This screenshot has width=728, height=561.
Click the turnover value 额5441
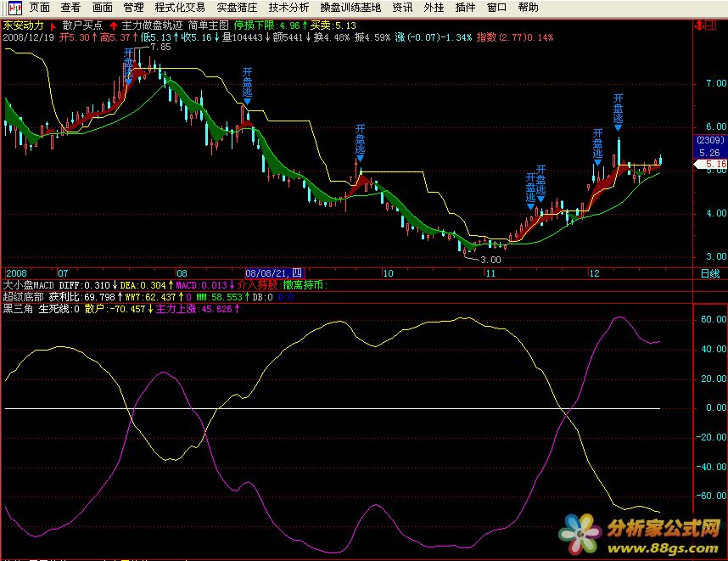coord(288,37)
